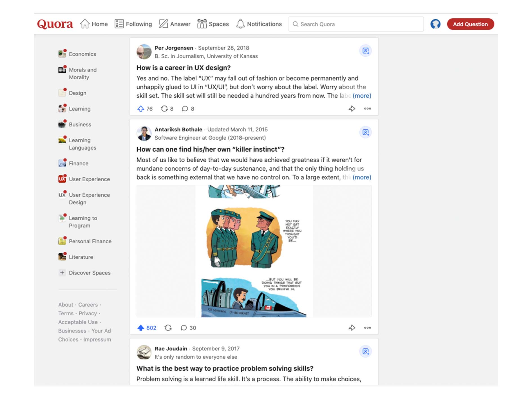Image resolution: width=532 pixels, height=399 pixels.
Task: Open the About footer link
Action: pyautogui.click(x=66, y=305)
